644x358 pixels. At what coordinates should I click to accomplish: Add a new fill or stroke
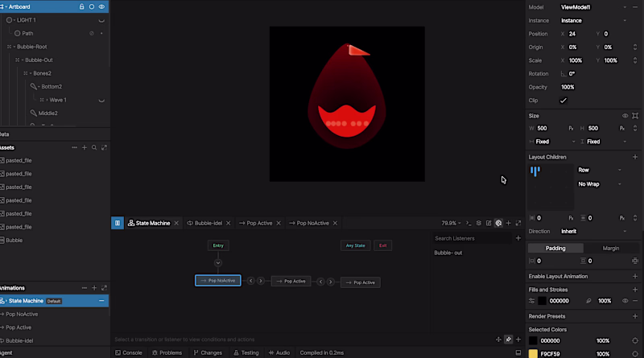click(635, 290)
